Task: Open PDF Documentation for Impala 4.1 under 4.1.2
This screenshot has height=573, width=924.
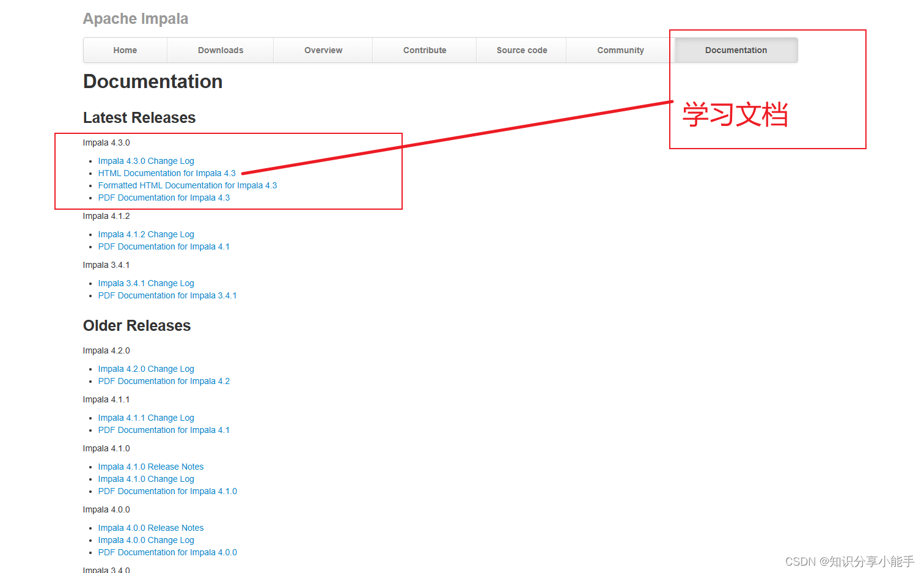Action: (x=164, y=246)
